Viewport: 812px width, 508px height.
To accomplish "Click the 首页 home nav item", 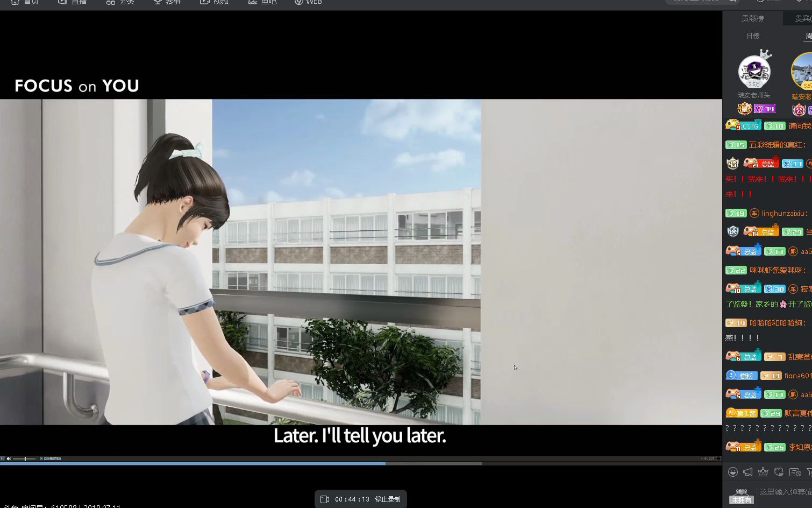I will [25, 2].
